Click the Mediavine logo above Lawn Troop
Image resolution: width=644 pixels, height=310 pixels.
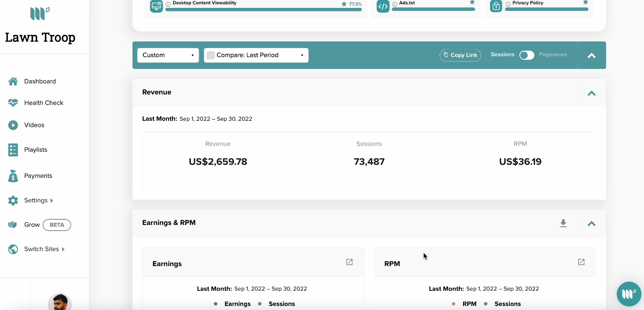coord(40,14)
